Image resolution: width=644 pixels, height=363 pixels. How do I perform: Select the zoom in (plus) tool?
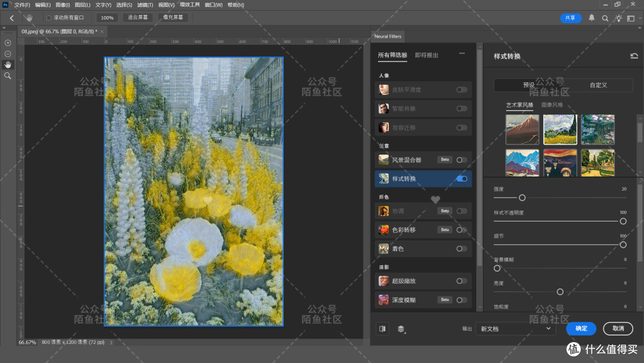click(x=8, y=43)
